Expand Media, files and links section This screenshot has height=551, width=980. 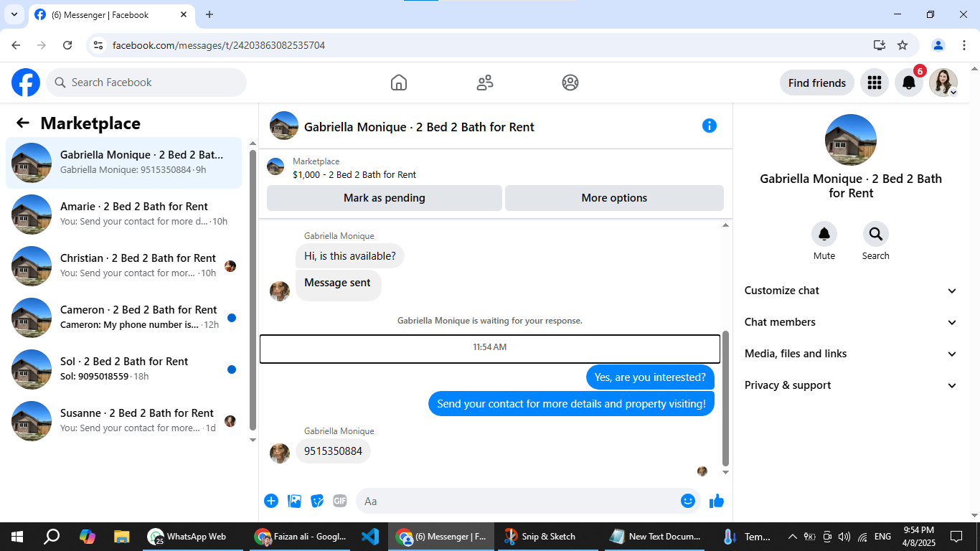coord(851,354)
